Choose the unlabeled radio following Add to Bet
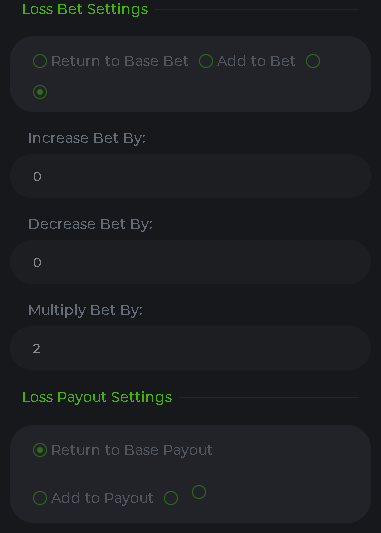 tap(313, 61)
